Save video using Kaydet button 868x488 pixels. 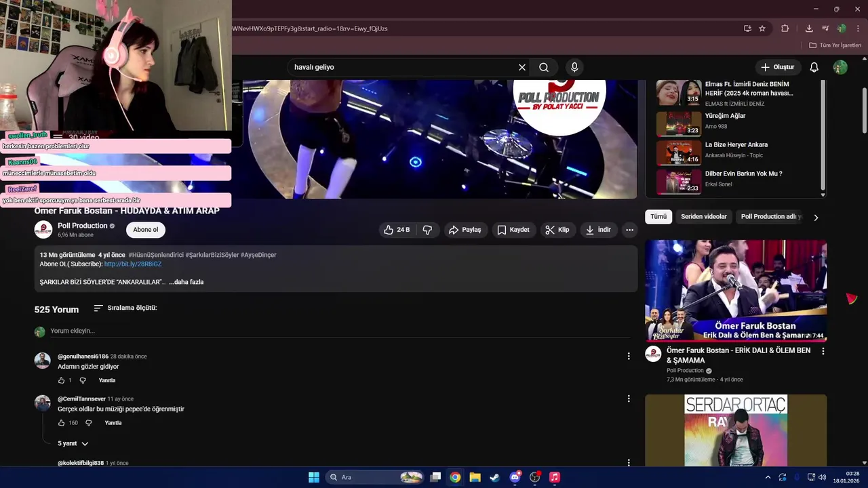[513, 230]
